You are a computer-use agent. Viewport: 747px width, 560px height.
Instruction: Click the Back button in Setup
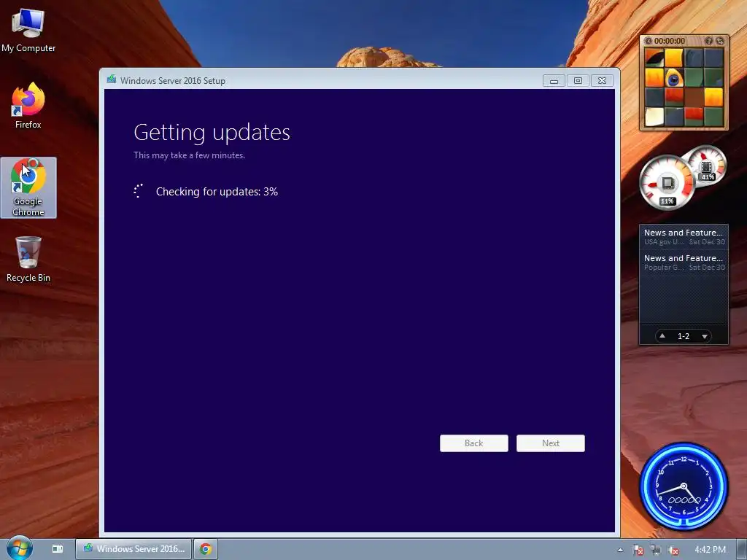pos(474,443)
